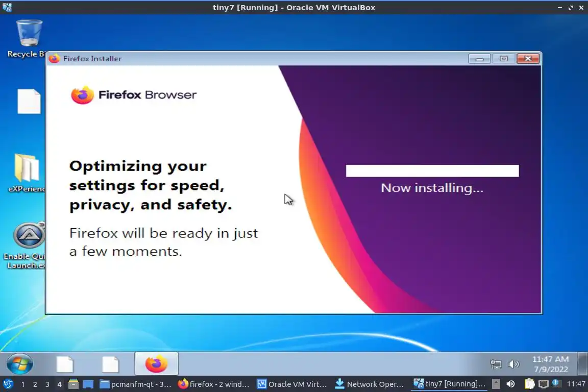Select the blank unnamed file on the desktop
The image size is (588, 392).
click(x=29, y=101)
